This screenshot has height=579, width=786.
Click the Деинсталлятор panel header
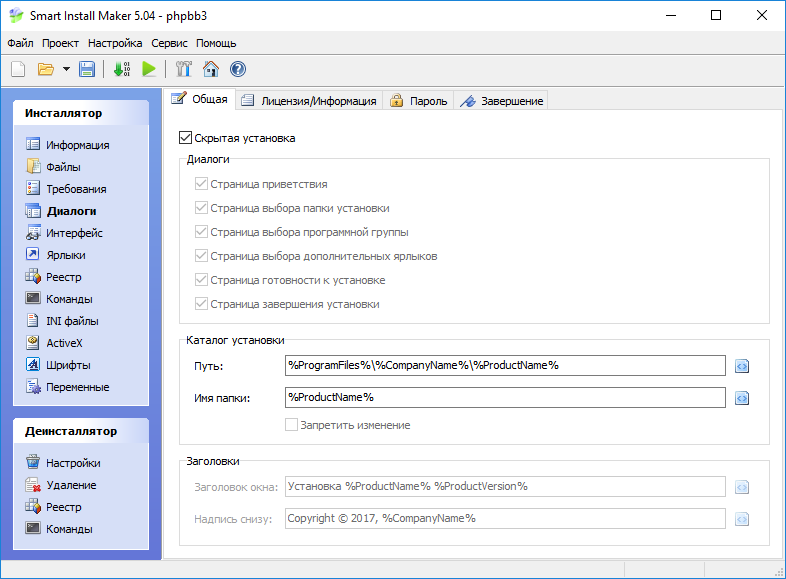pyautogui.click(x=81, y=431)
